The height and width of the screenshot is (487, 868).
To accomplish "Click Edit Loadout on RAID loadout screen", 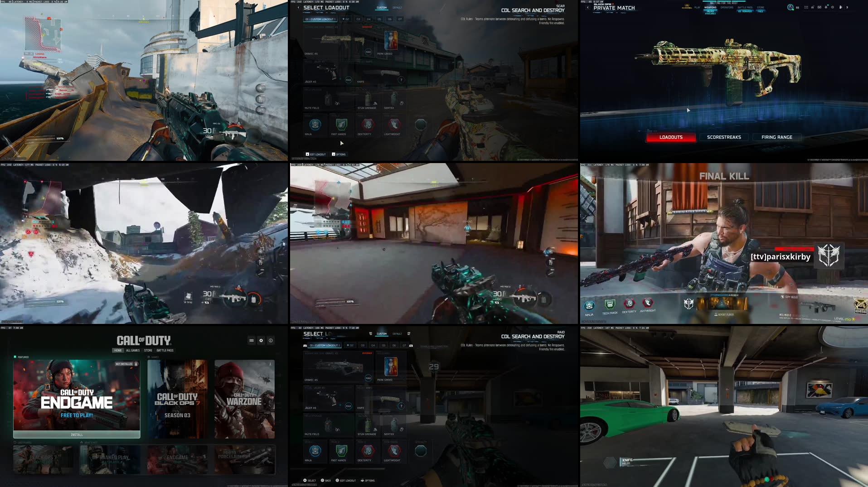I will [x=345, y=481].
